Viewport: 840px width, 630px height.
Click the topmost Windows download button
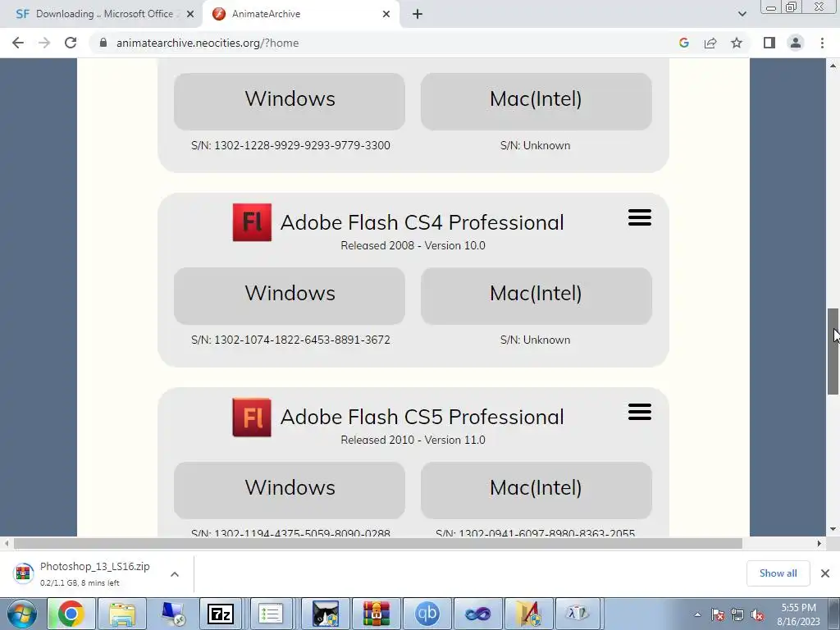[x=290, y=101]
